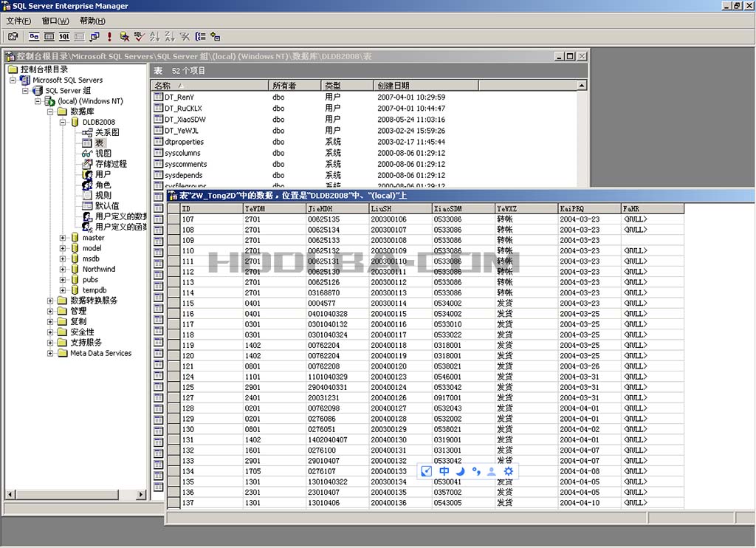This screenshot has height=548, width=756.
Task: Select the tempdb database in tree
Action: pos(94,290)
